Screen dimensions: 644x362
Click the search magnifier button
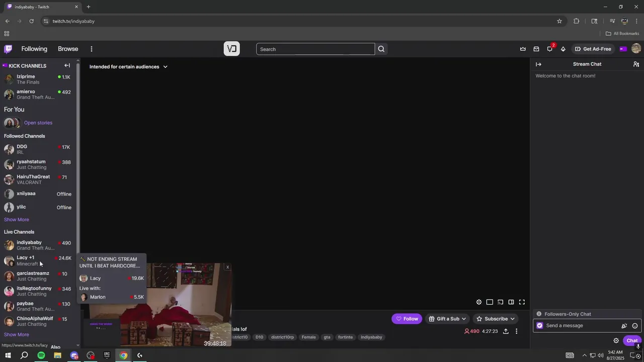(381, 49)
